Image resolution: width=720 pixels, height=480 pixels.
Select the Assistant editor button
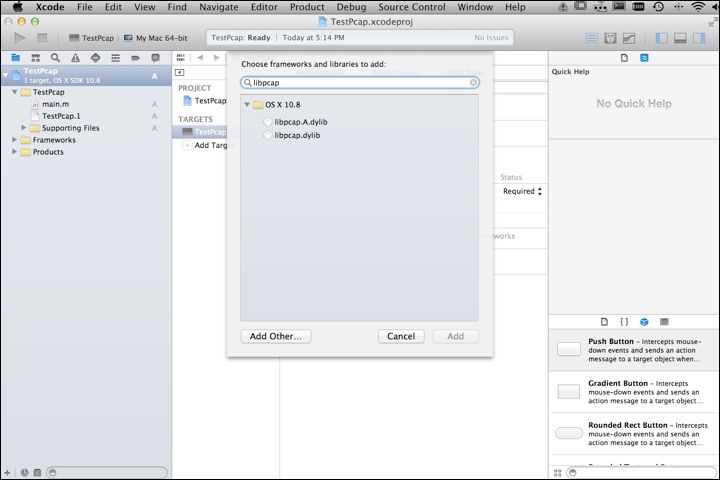(x=610, y=38)
